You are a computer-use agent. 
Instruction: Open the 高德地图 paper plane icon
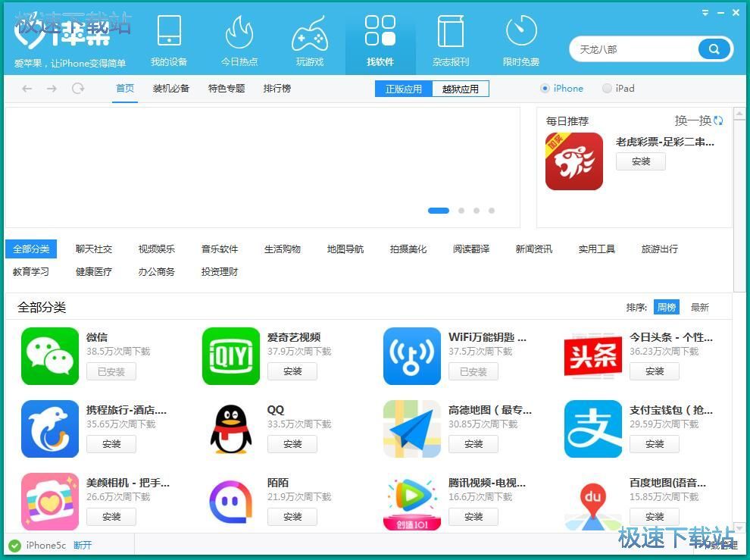[x=412, y=429]
